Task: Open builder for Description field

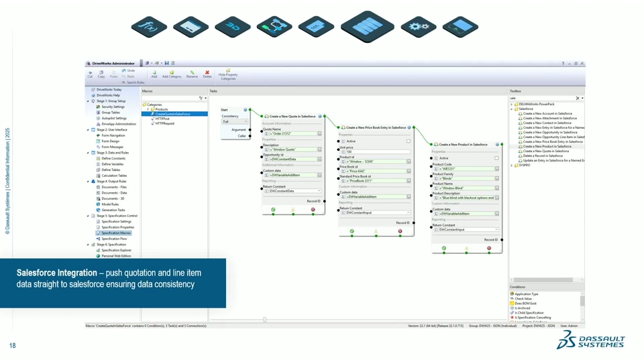Action: (x=319, y=149)
